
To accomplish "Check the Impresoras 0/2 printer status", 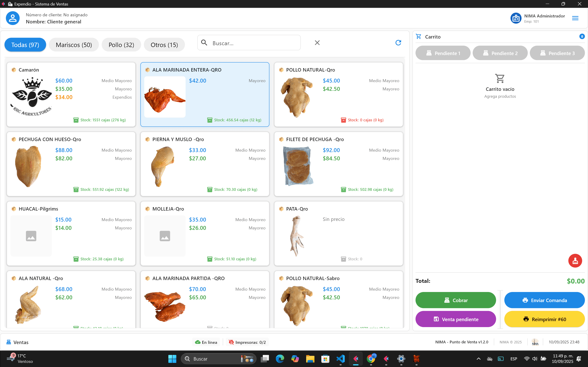I will pyautogui.click(x=247, y=342).
